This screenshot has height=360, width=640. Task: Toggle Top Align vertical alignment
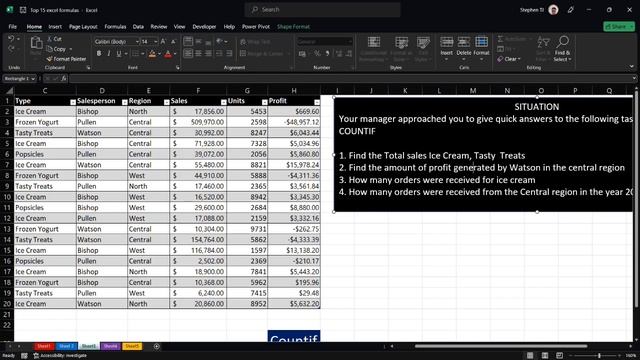(x=188, y=41)
